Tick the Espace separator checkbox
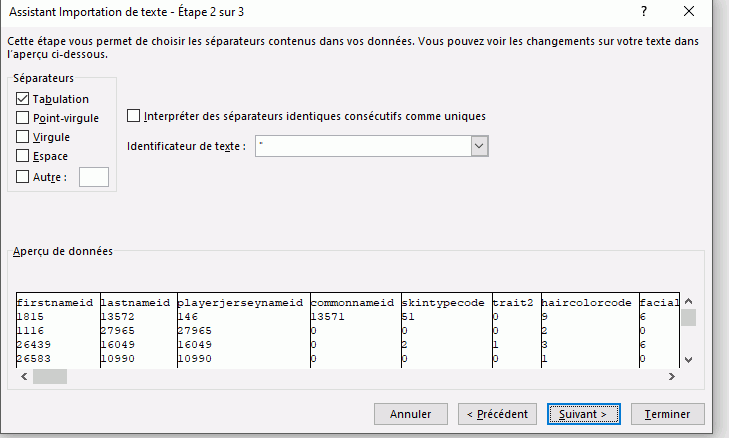The width and height of the screenshot is (729, 438). coord(23,156)
